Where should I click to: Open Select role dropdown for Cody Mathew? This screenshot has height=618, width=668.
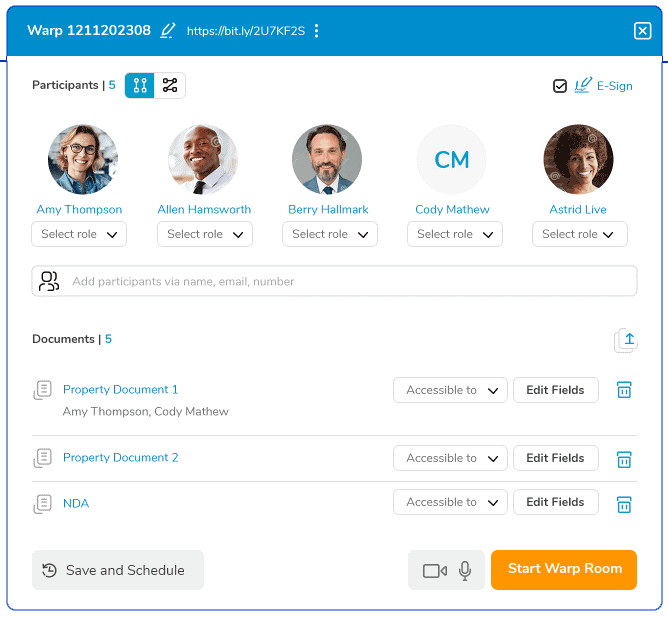tap(454, 234)
